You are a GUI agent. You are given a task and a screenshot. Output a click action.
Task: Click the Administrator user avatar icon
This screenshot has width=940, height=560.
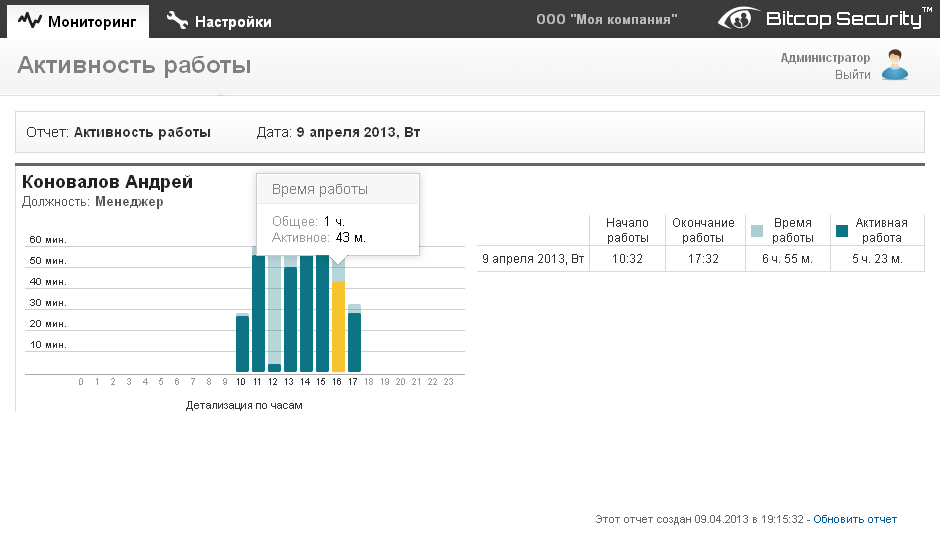(895, 65)
